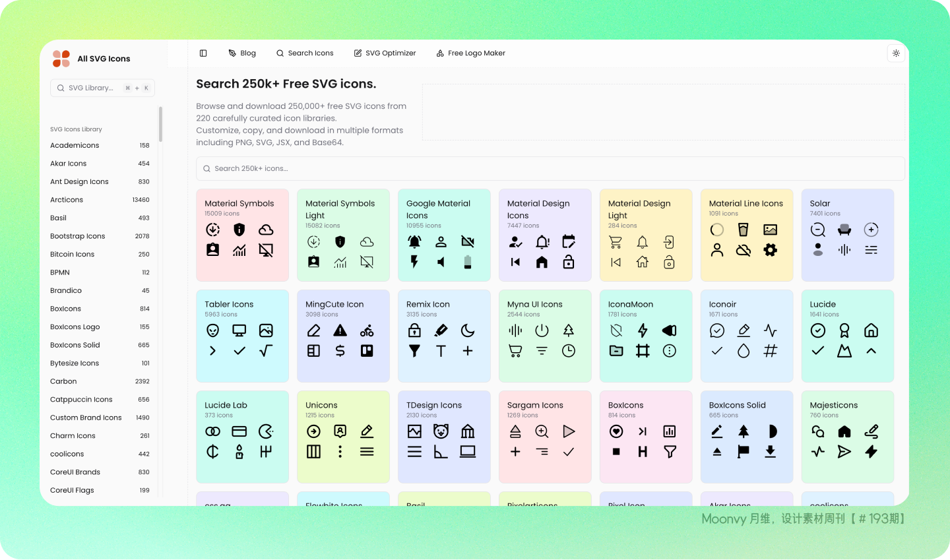Click the sidebar vertical scrollbar

[x=160, y=124]
